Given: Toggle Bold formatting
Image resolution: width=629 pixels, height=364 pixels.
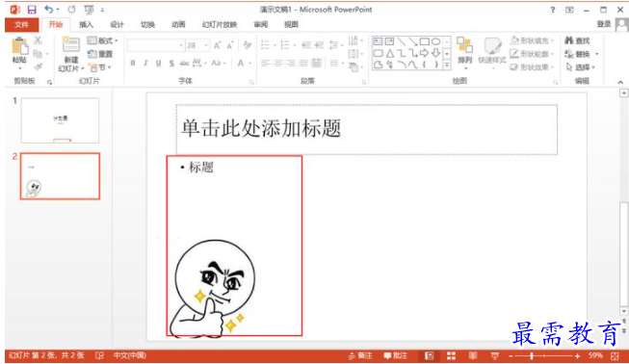Looking at the screenshot, I should pos(133,63).
